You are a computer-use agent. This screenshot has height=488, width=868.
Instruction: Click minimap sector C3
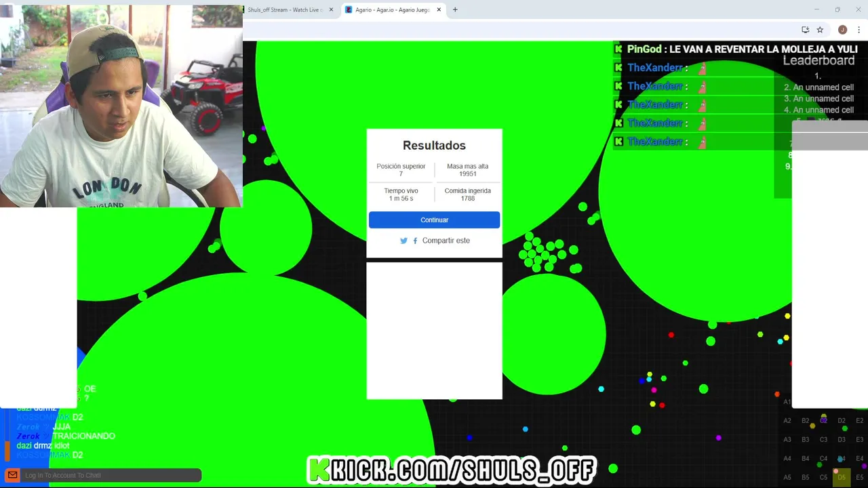click(823, 439)
